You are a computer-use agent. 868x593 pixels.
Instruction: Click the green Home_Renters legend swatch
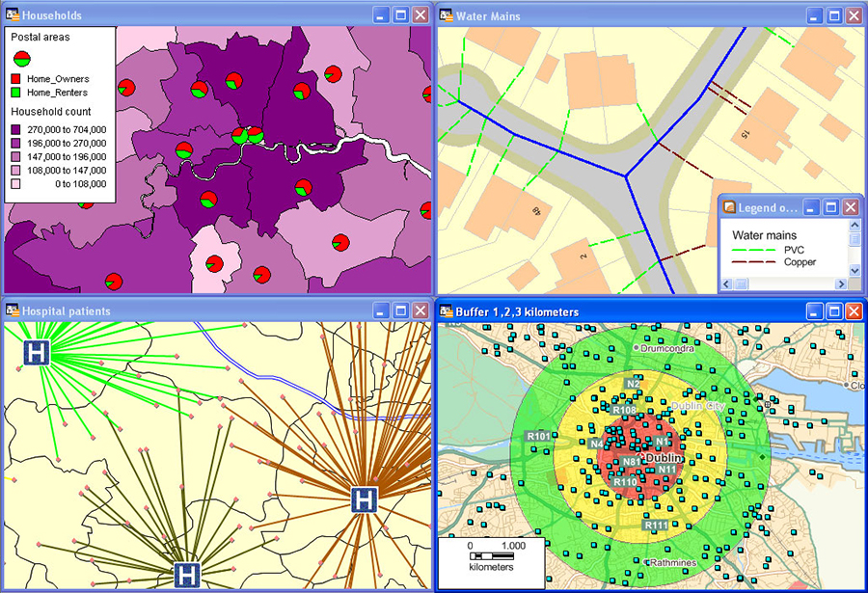16,93
